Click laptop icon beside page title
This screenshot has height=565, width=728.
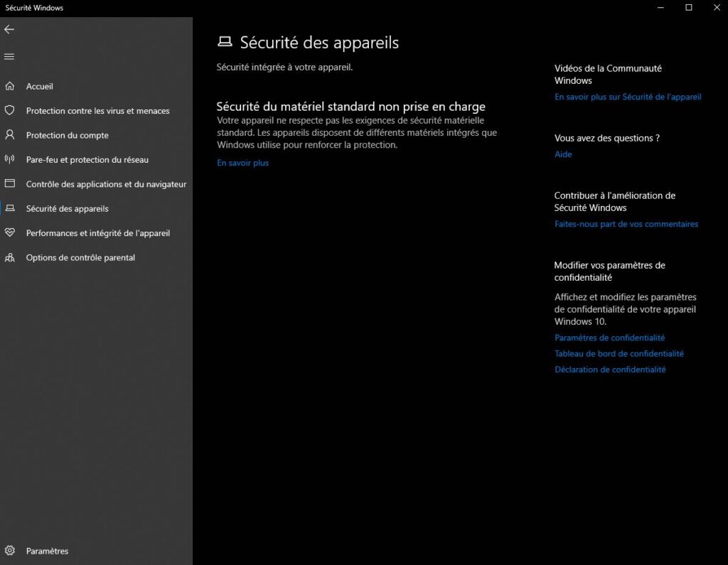pyautogui.click(x=225, y=42)
